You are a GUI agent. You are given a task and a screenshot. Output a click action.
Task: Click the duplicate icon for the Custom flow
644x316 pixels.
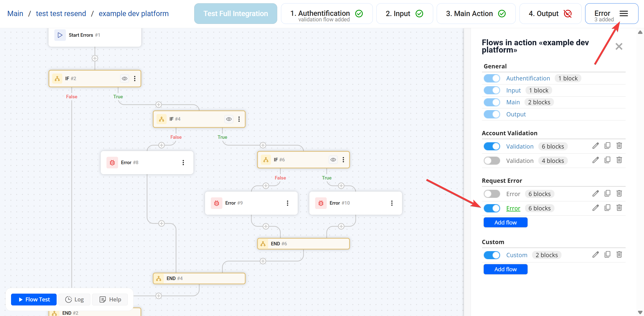click(608, 254)
